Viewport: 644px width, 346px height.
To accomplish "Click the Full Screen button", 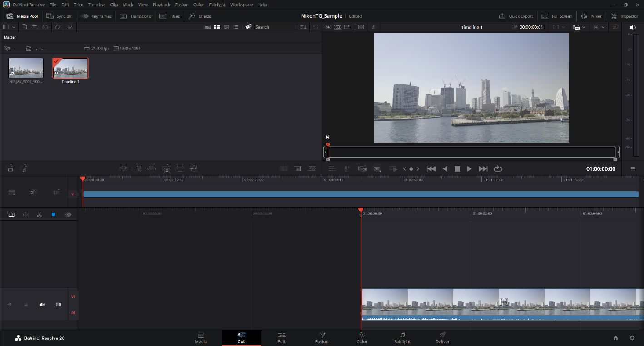I will [557, 16].
